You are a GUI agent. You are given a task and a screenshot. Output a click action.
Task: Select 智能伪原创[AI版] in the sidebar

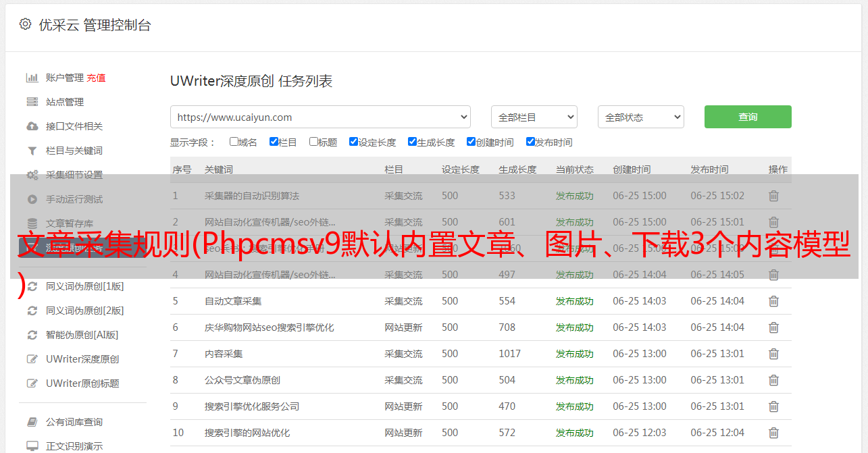82,335
